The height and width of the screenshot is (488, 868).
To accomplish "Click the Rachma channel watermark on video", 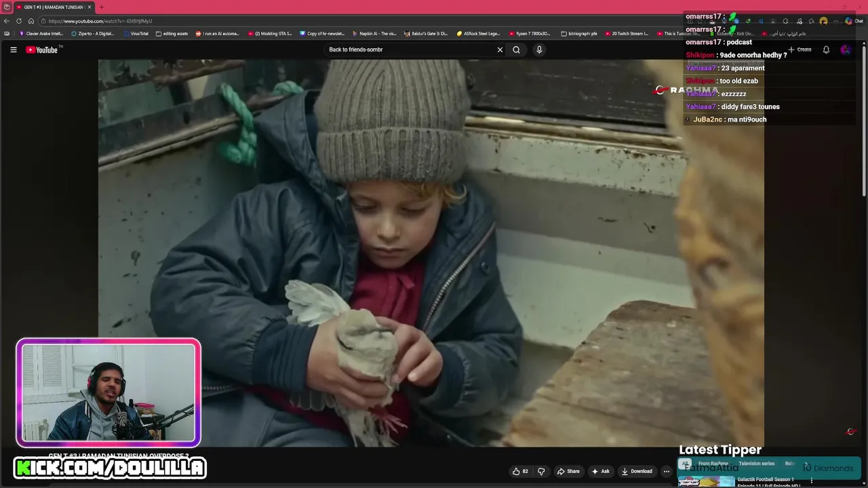I will 686,90.
